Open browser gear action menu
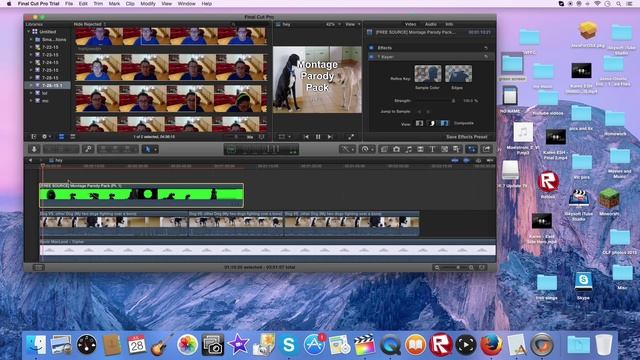The image size is (640, 360). pyautogui.click(x=46, y=137)
